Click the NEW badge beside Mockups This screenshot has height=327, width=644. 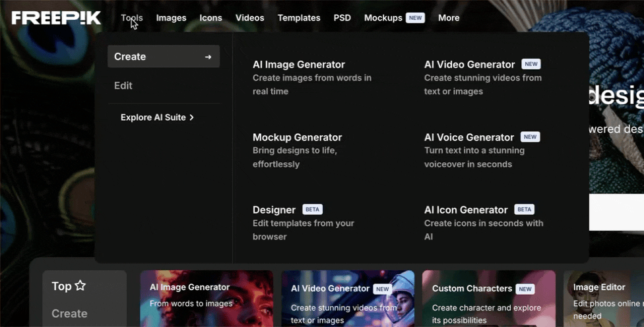[415, 18]
